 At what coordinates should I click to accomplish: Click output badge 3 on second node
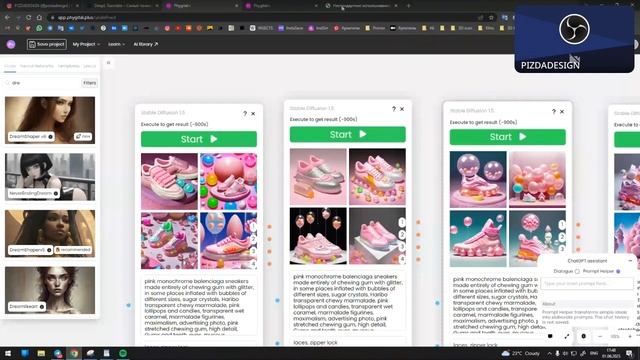pyautogui.click(x=402, y=247)
